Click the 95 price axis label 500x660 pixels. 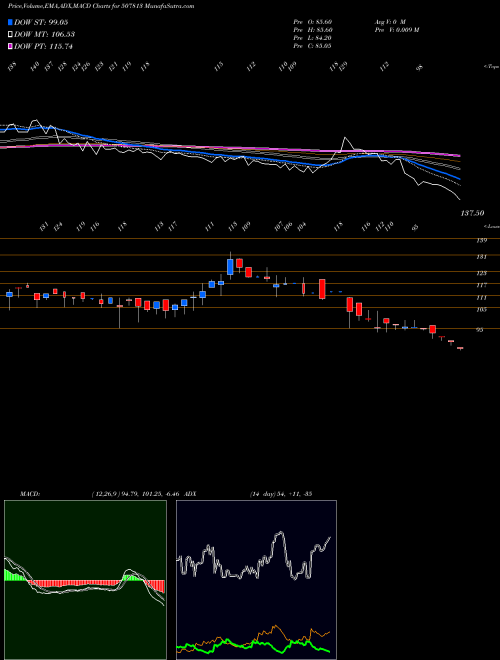(480, 330)
